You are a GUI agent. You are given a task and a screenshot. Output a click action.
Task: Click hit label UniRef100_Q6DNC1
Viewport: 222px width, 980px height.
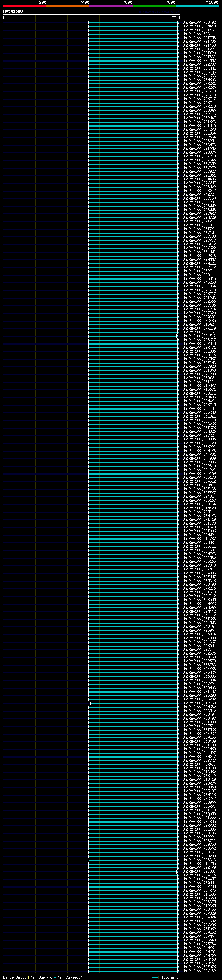[x=199, y=485]
